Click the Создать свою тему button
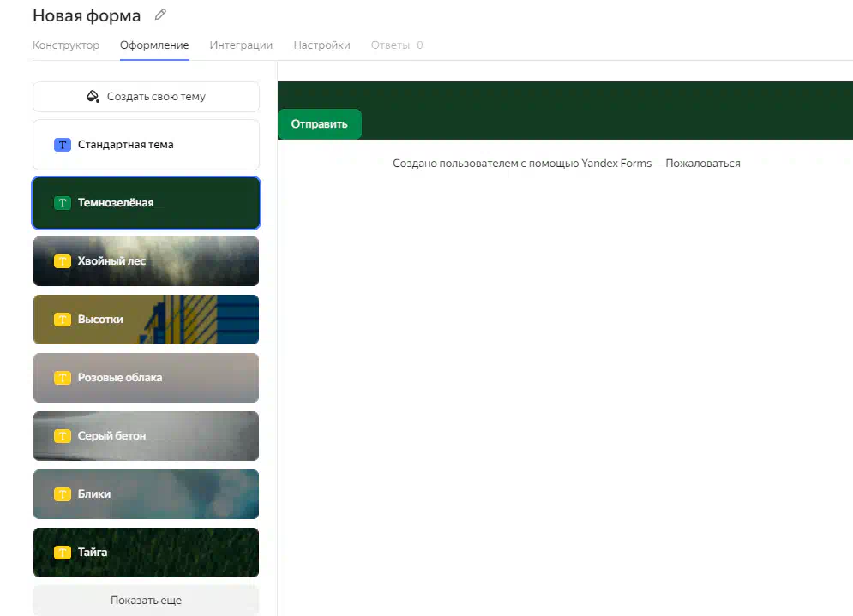The width and height of the screenshot is (853, 616). [146, 97]
